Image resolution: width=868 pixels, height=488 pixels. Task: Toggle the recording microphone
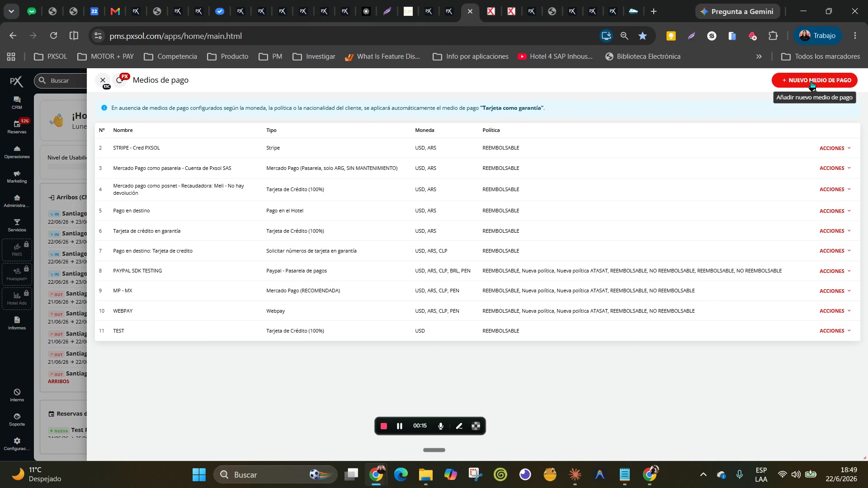[441, 426]
